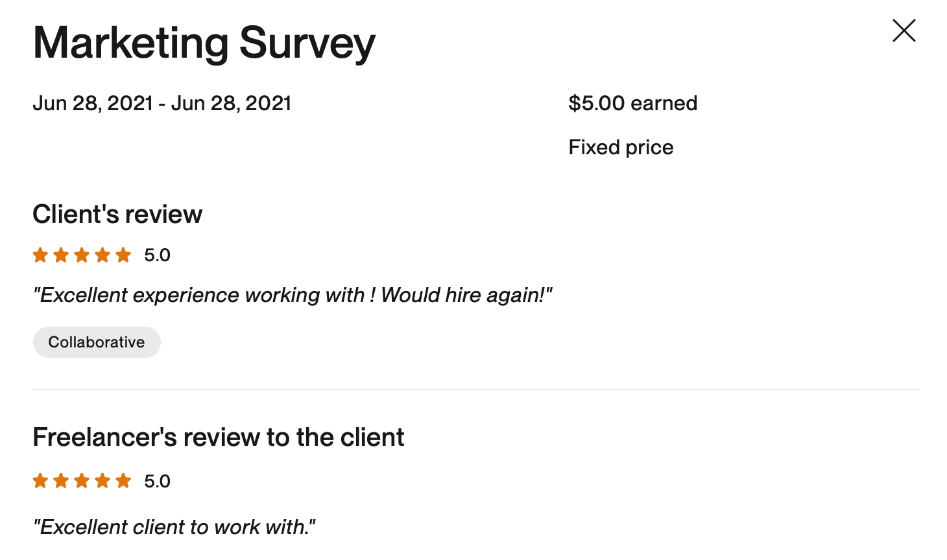Click fifth star in Freelancer's review
This screenshot has width=947, height=560.
coord(123,481)
